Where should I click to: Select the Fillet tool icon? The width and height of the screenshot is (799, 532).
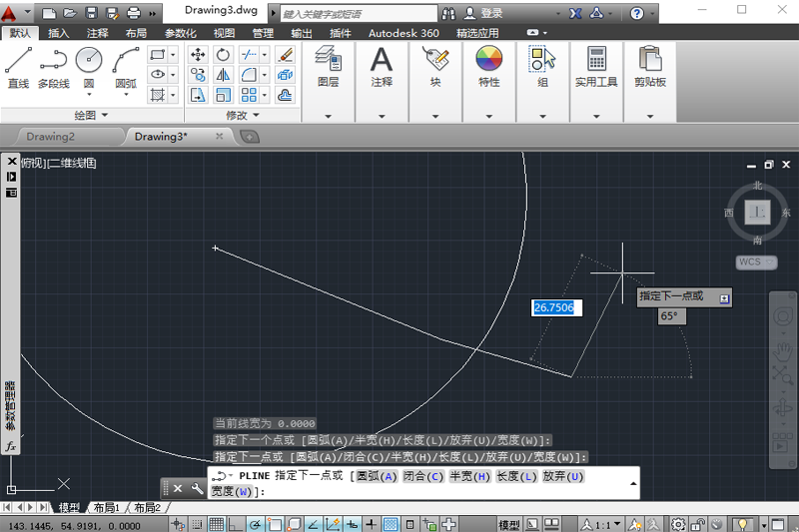(x=249, y=74)
